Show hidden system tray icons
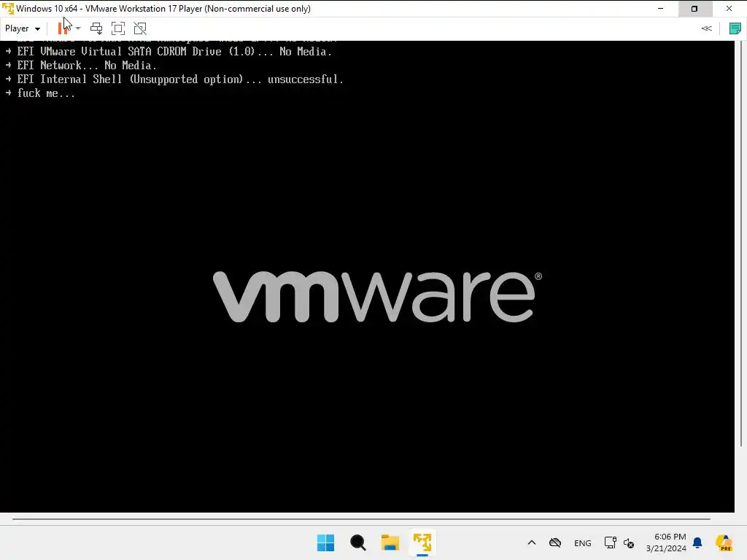This screenshot has width=747, height=560. click(x=532, y=542)
